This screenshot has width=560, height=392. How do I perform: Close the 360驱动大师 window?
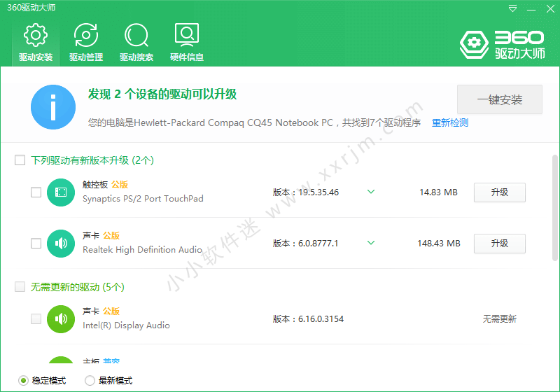coord(550,8)
